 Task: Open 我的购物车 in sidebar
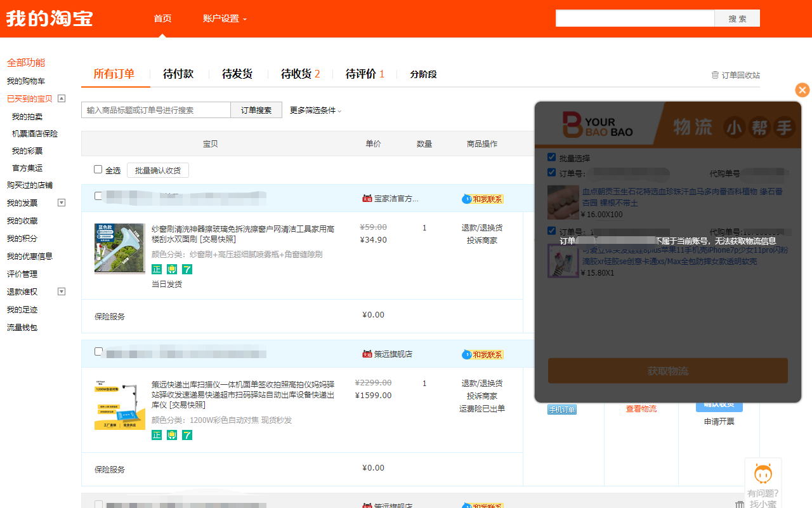(x=26, y=81)
